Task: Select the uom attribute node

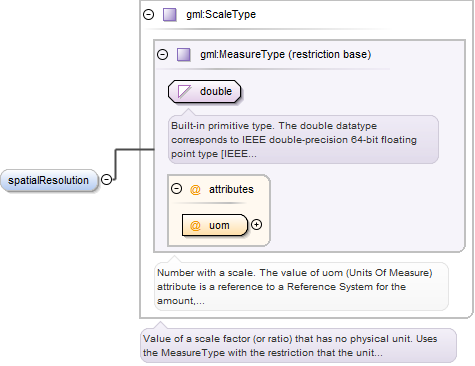Action: 215,225
